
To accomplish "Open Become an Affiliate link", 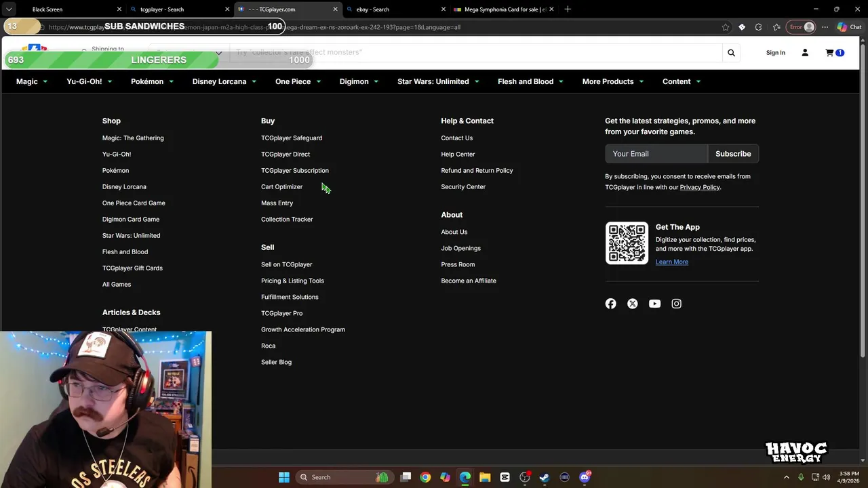I will [469, 281].
